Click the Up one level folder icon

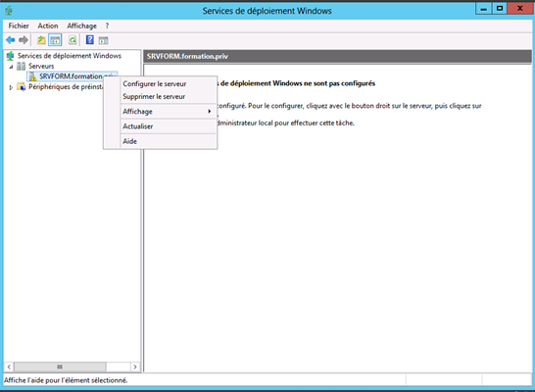[x=41, y=40]
